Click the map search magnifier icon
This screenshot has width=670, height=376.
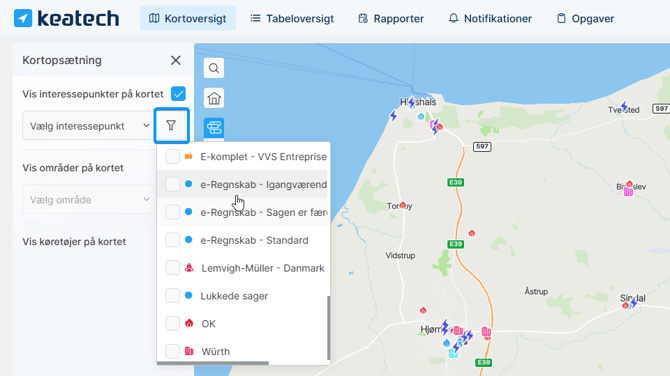[x=214, y=68]
